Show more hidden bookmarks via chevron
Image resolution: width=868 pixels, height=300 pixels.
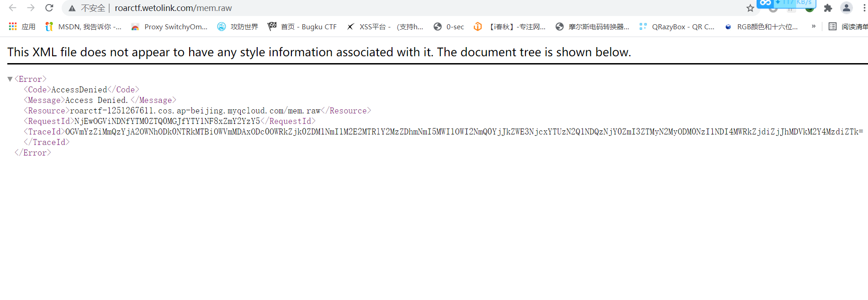tap(813, 27)
